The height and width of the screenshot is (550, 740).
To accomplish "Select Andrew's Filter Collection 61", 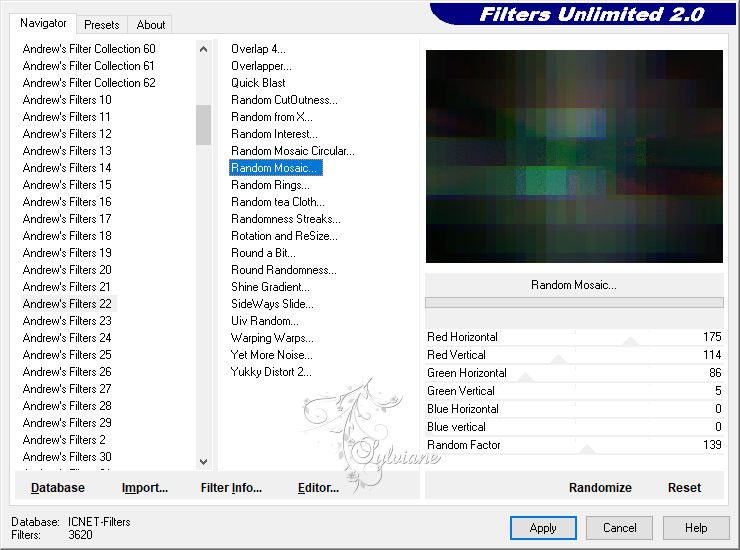I will (x=89, y=66).
